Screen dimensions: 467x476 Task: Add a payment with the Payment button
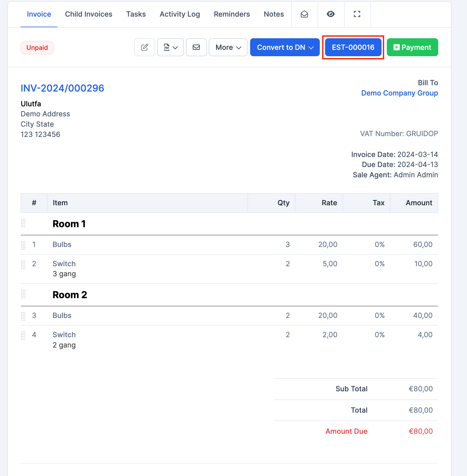pyautogui.click(x=412, y=47)
